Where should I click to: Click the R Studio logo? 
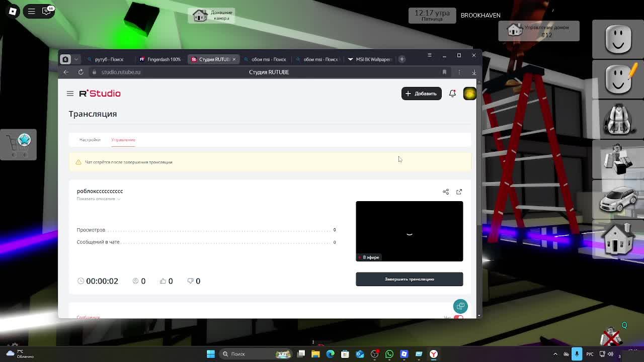pyautogui.click(x=100, y=94)
